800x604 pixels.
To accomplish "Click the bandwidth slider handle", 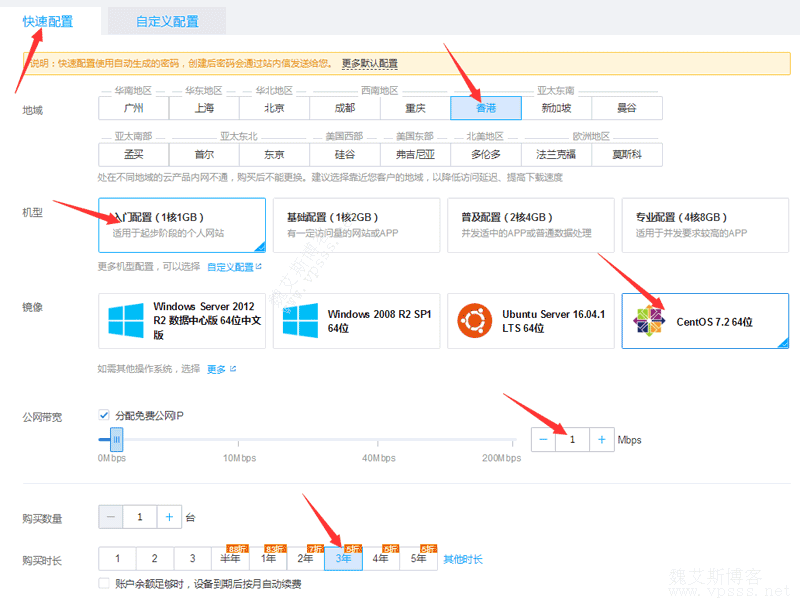I will coord(116,438).
